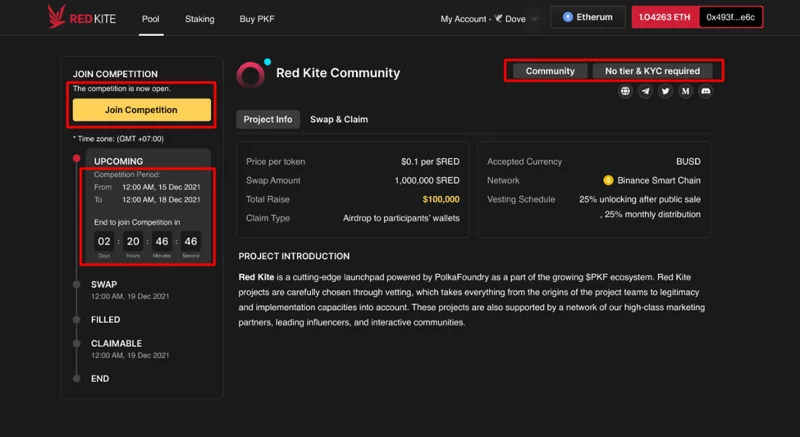Click the JOIN COMPETITION heading
Screen dimensions: 800x437
pyautogui.click(x=115, y=74)
